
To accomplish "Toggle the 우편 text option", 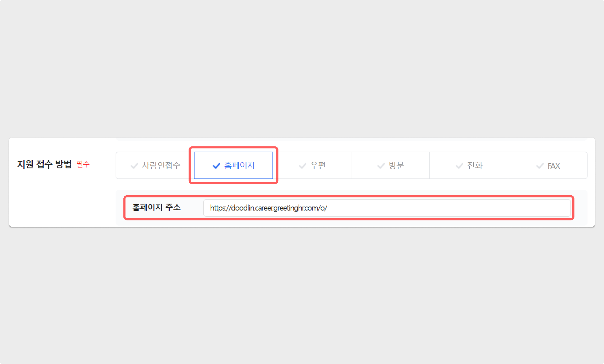I will point(318,165).
